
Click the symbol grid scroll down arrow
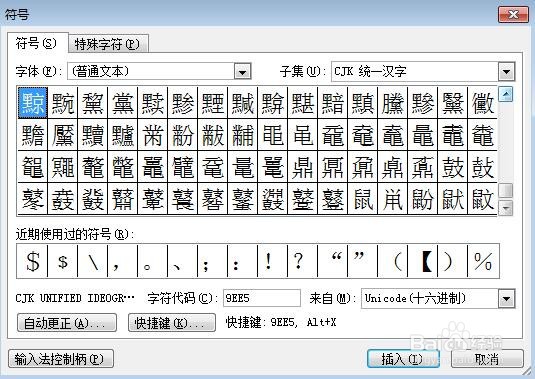point(506,208)
